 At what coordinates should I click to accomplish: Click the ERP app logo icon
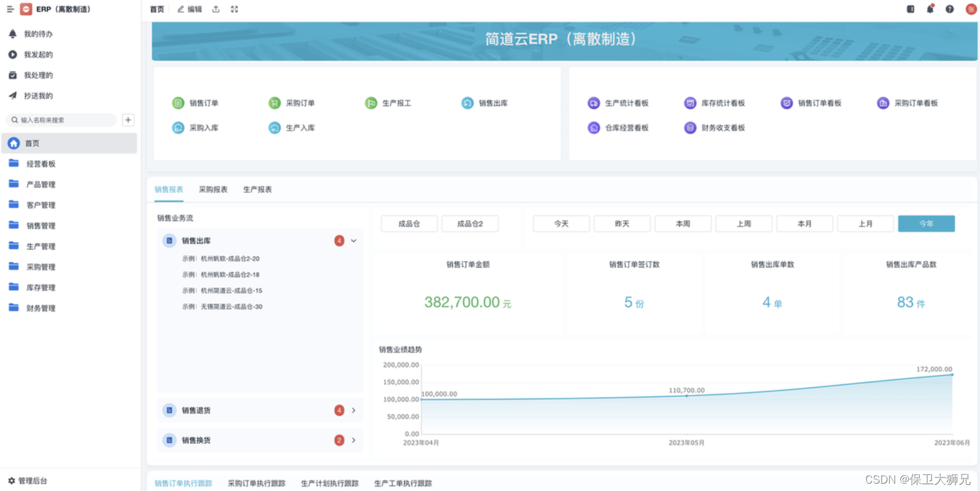[26, 9]
